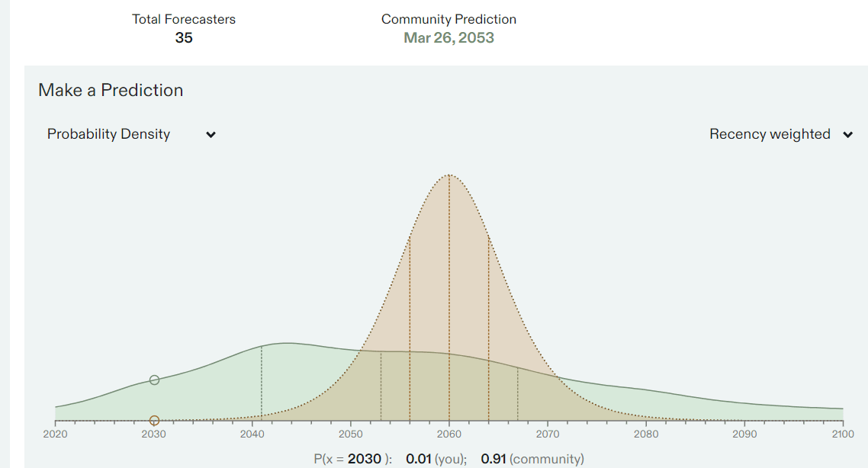868x468 pixels.
Task: Click the chevron beside Probability Density
Action: [211, 135]
